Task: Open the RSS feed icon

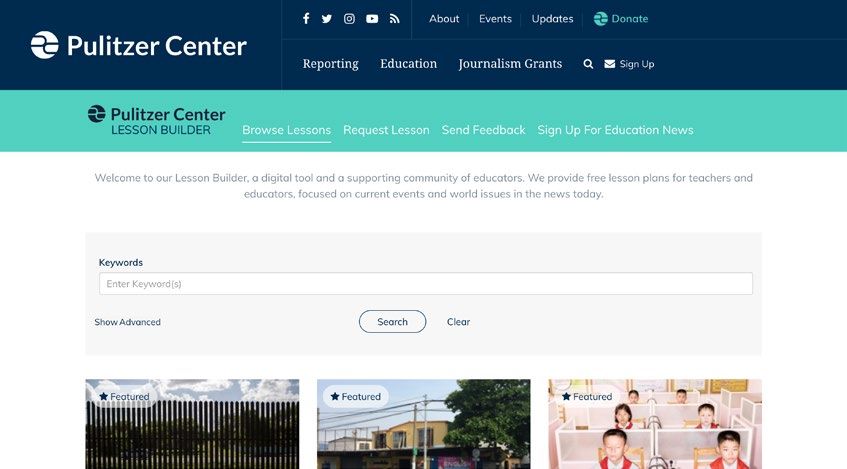Action: pyautogui.click(x=395, y=19)
